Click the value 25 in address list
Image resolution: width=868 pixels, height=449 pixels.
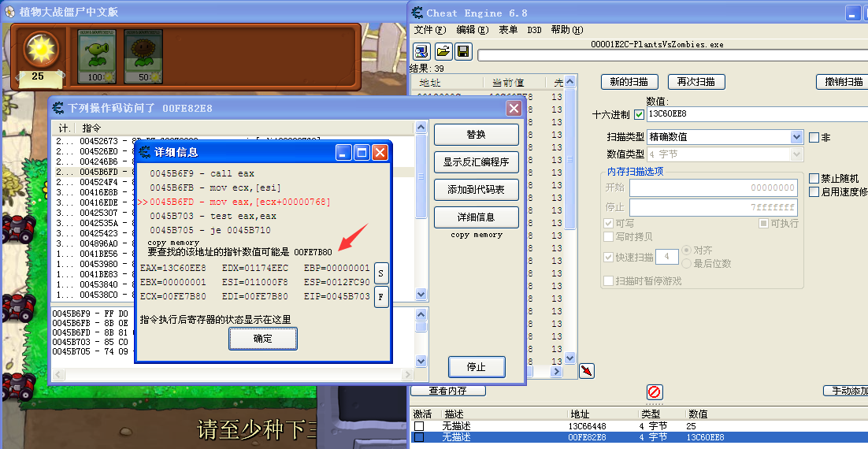691,426
